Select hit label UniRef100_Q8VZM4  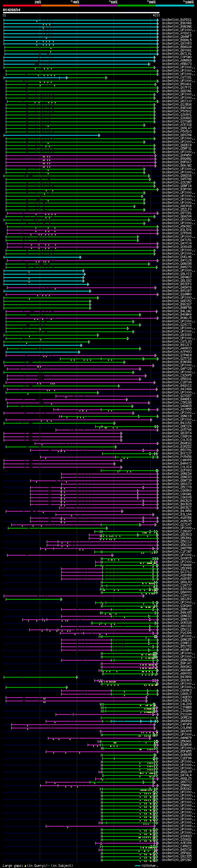point(176,135)
